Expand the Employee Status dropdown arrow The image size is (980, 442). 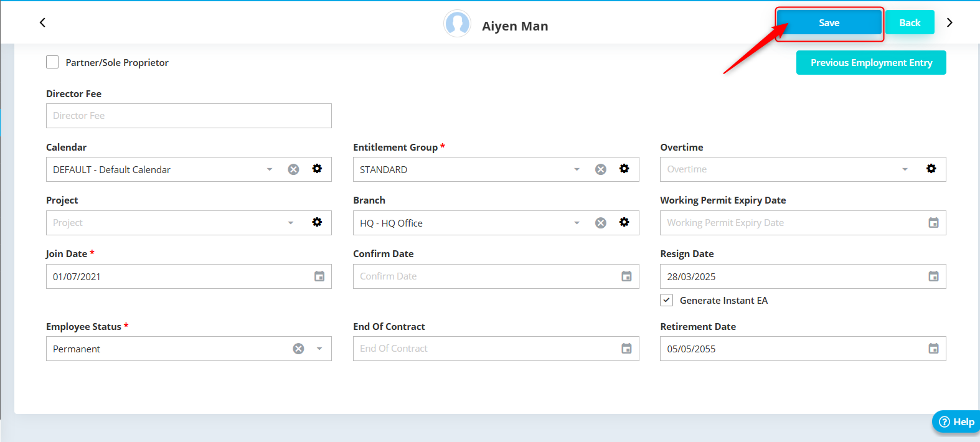[319, 349]
